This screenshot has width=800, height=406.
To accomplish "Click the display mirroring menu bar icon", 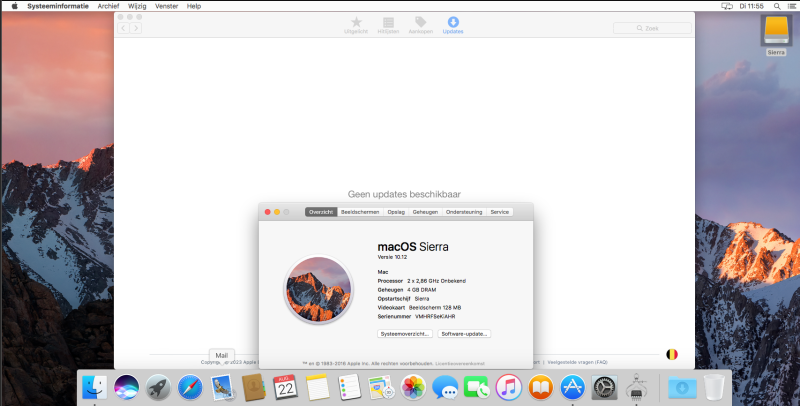I will pyautogui.click(x=727, y=6).
